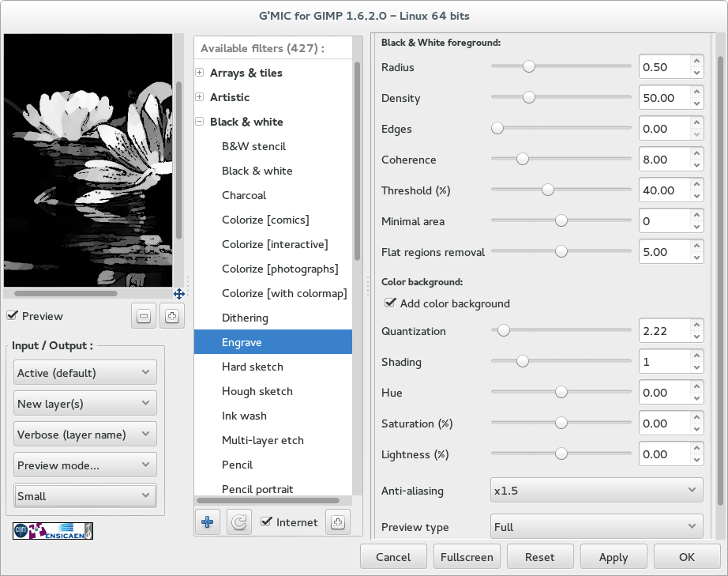Click the Threshold (%) slider handle
This screenshot has height=576, width=728.
click(547, 190)
